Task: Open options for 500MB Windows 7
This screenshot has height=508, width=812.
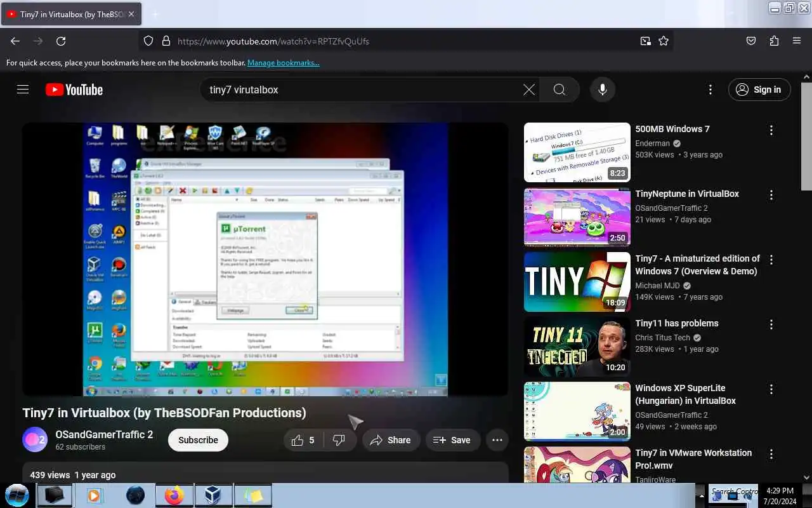Action: pyautogui.click(x=771, y=130)
